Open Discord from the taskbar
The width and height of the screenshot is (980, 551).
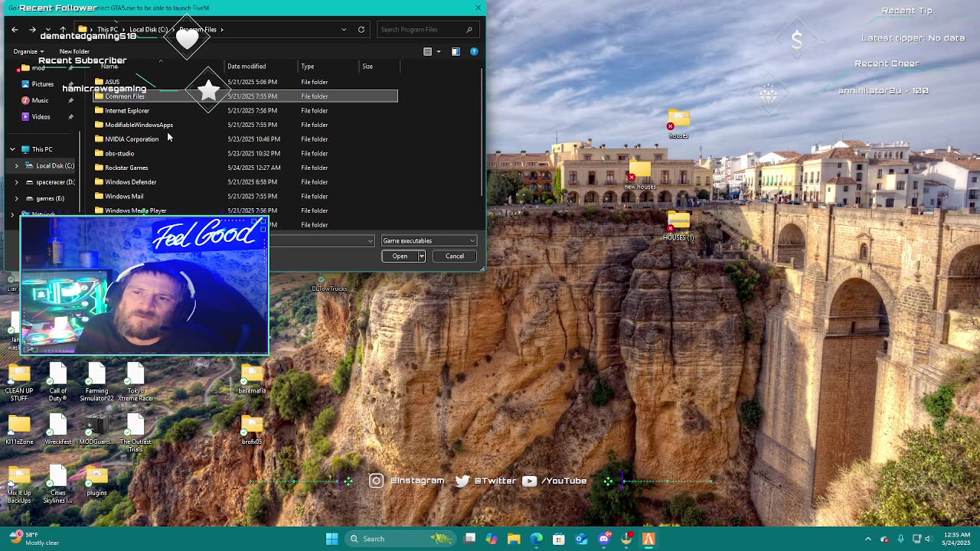604,539
